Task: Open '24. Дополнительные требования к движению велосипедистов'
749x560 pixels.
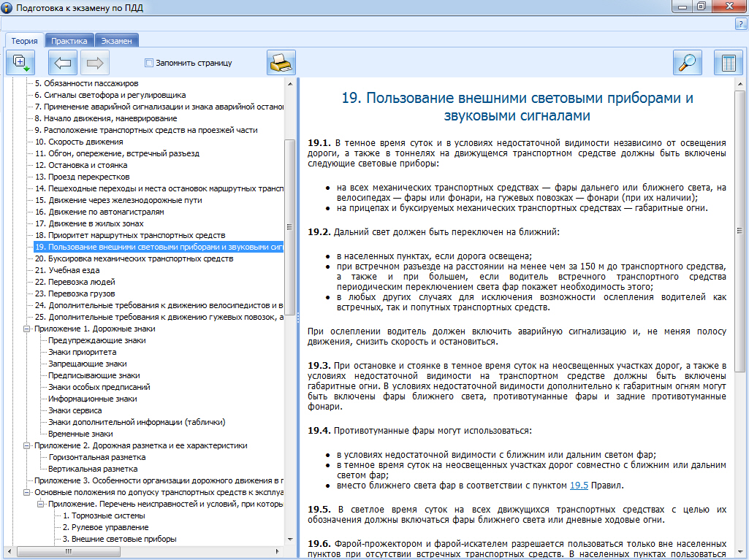Action: 159,305
